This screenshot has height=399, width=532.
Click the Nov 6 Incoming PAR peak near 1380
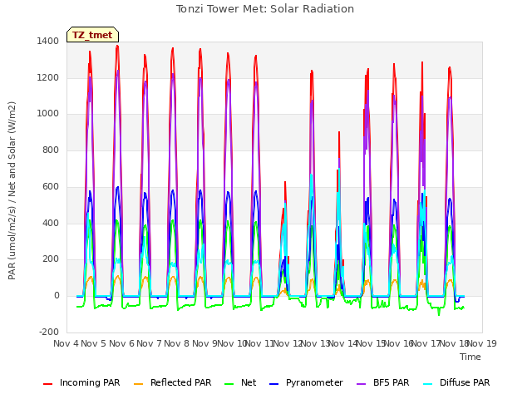(117, 46)
